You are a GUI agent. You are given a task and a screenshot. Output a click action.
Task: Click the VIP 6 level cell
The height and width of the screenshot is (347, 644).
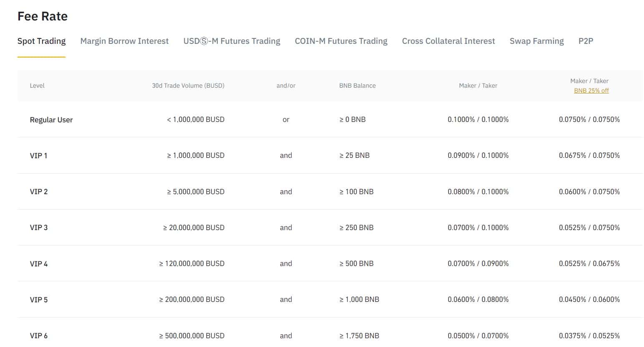pos(39,336)
